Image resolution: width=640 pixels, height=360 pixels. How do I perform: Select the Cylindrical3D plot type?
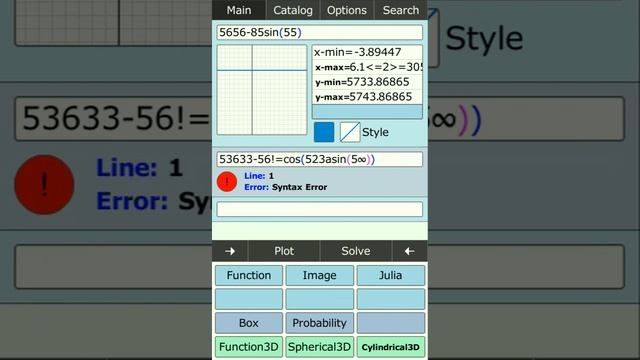(391, 347)
